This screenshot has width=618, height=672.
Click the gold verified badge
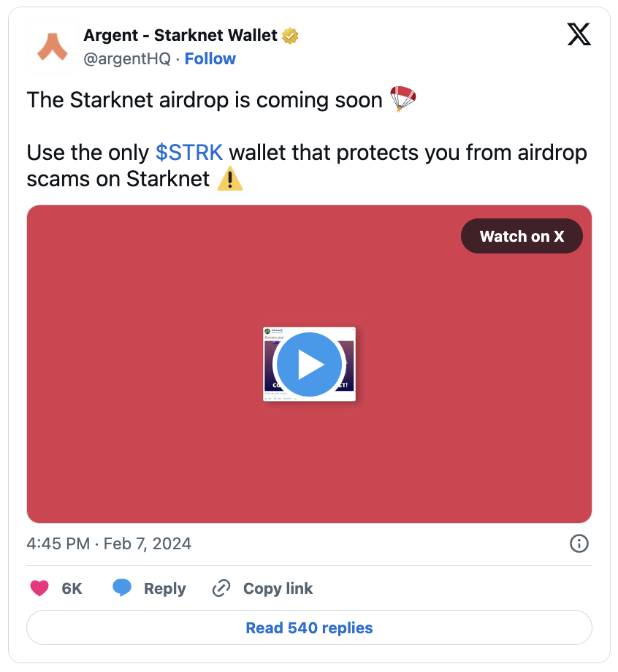point(290,36)
